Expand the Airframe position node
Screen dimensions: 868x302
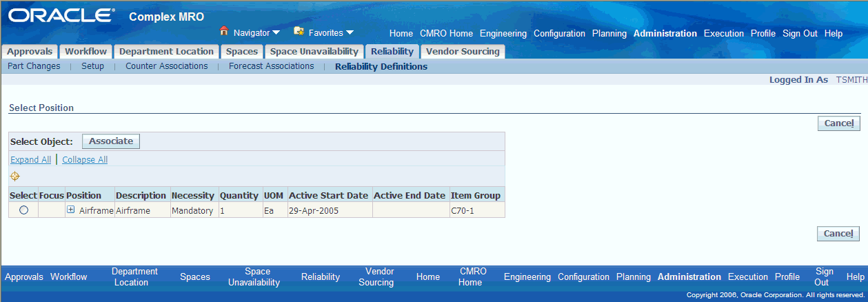click(x=71, y=210)
